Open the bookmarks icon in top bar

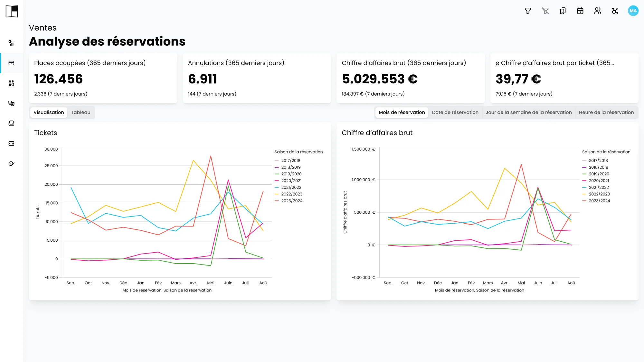click(563, 11)
